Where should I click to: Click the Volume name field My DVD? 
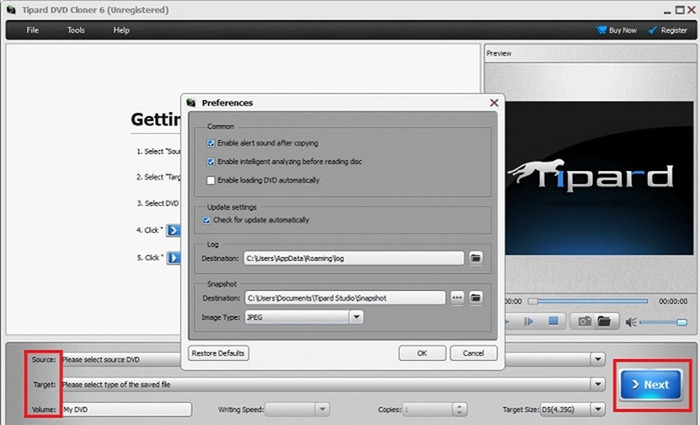126,409
